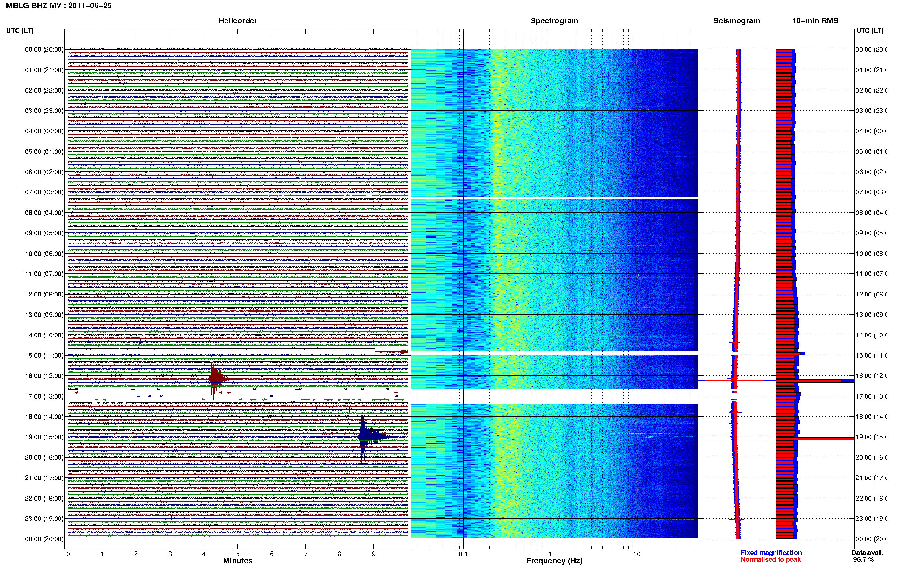Click Minutes axis tick label 3

click(170, 554)
